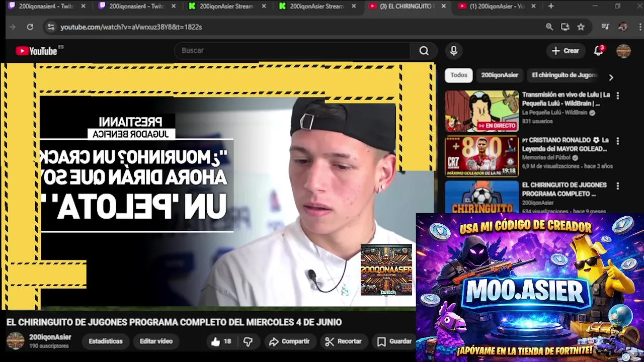Open 'Estadísticas' for the video

click(106, 341)
